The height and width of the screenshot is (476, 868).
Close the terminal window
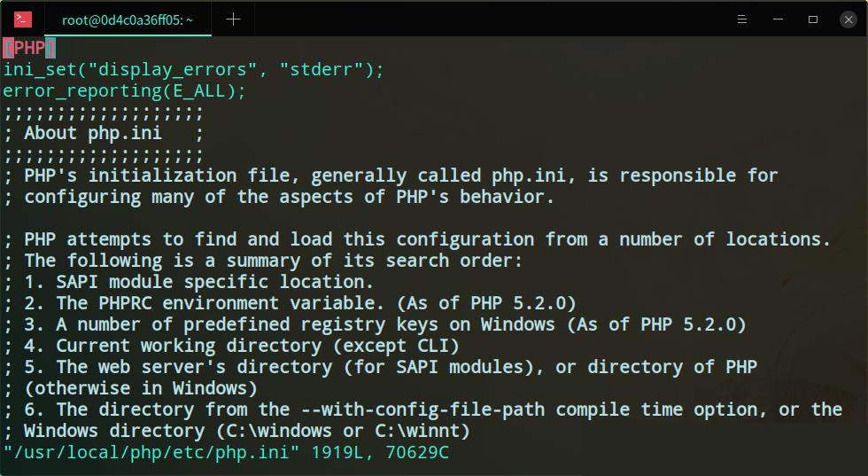pyautogui.click(x=848, y=19)
